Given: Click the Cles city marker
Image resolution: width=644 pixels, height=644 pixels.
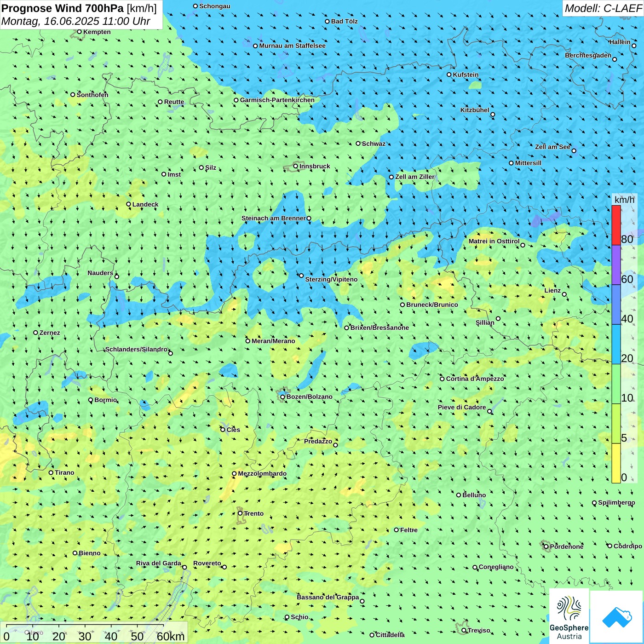Looking at the screenshot, I should tap(223, 430).
